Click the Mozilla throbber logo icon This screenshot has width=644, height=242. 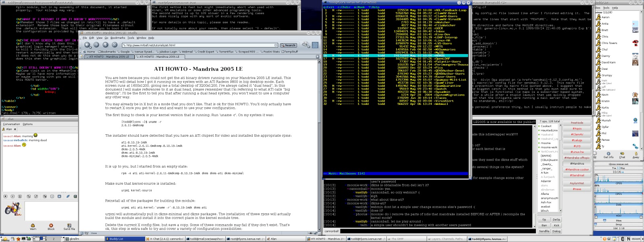pos(315,45)
